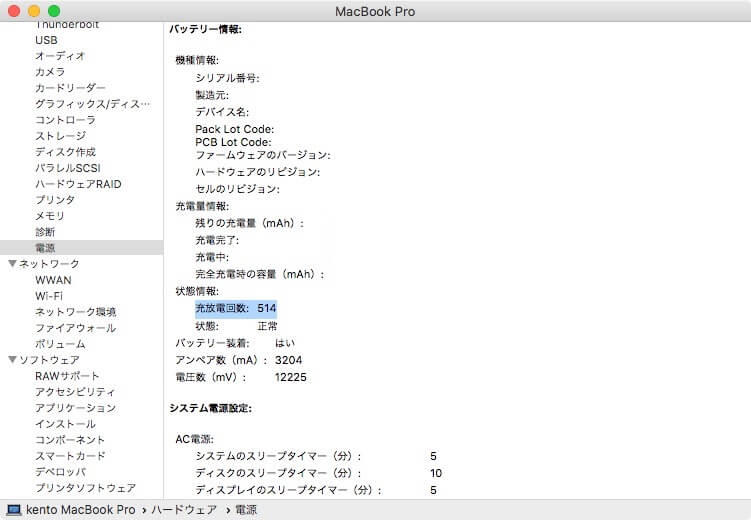
Task: Select デベロッパ in the sidebar
Action: pyautogui.click(x=60, y=472)
